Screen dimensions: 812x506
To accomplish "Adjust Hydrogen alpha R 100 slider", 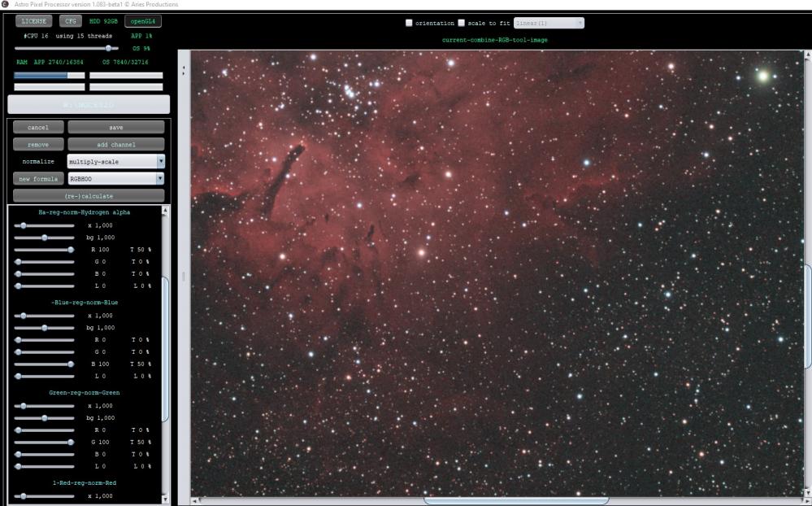I will (45, 250).
